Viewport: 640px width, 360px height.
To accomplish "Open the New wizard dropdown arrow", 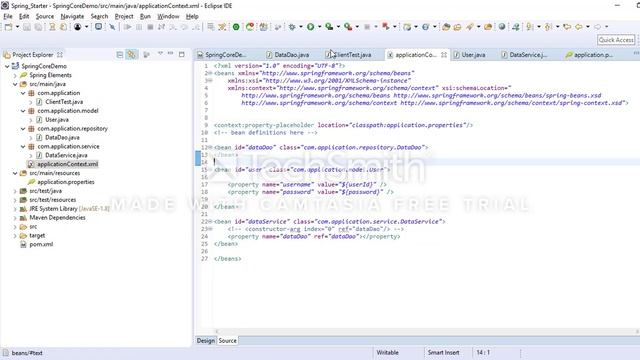I will pyautogui.click(x=17, y=27).
